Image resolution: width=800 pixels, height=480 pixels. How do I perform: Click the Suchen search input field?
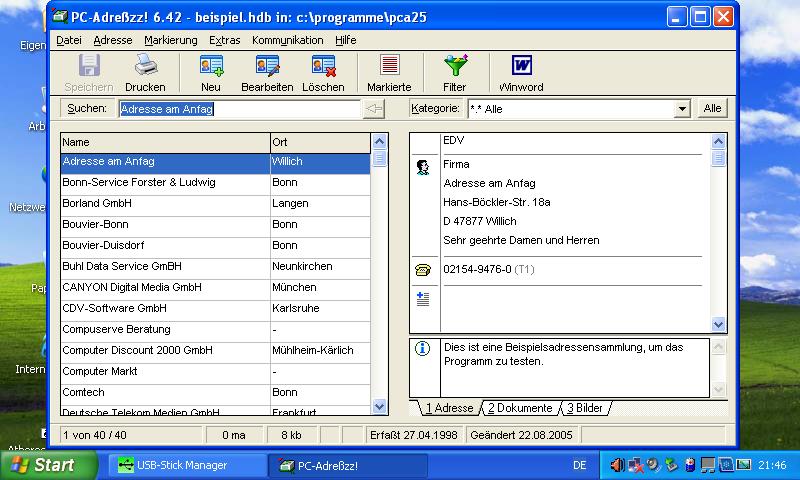239,109
